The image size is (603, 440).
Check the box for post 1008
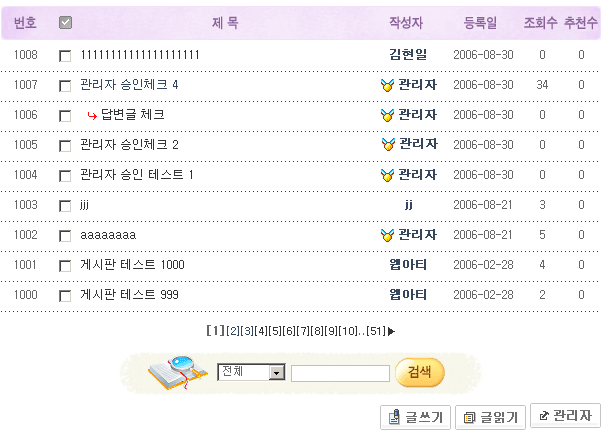pos(65,56)
